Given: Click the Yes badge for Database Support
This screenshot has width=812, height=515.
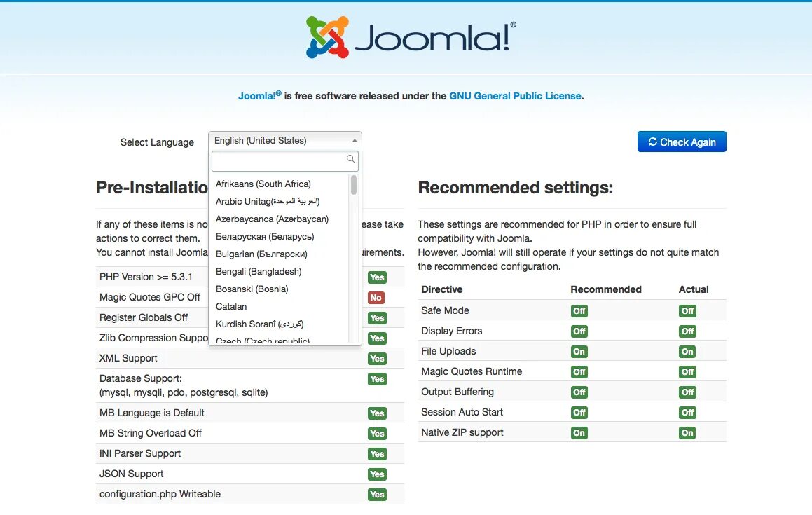Looking at the screenshot, I should pos(377,379).
